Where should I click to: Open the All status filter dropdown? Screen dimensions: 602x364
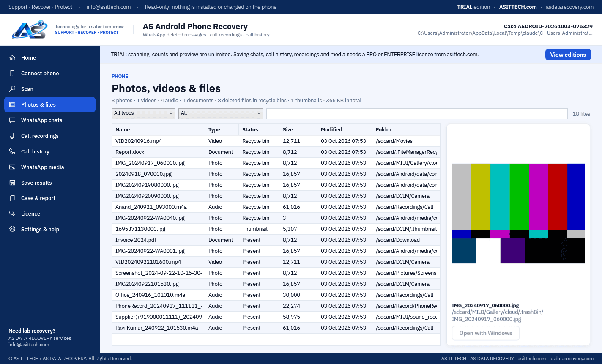pos(221,113)
